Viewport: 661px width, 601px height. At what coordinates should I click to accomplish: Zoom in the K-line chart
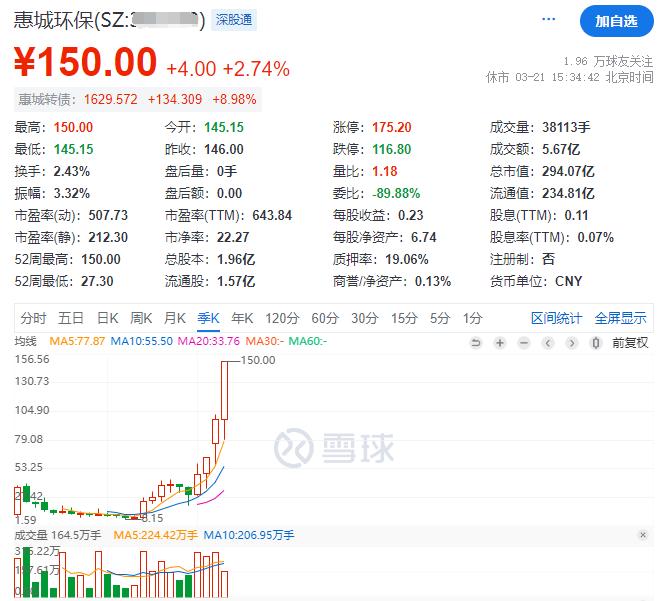click(500, 343)
